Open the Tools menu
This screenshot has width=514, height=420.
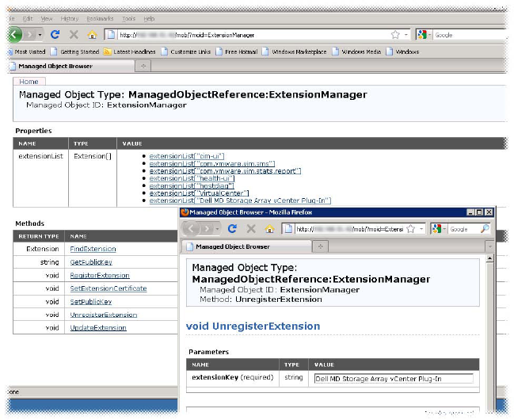click(129, 19)
